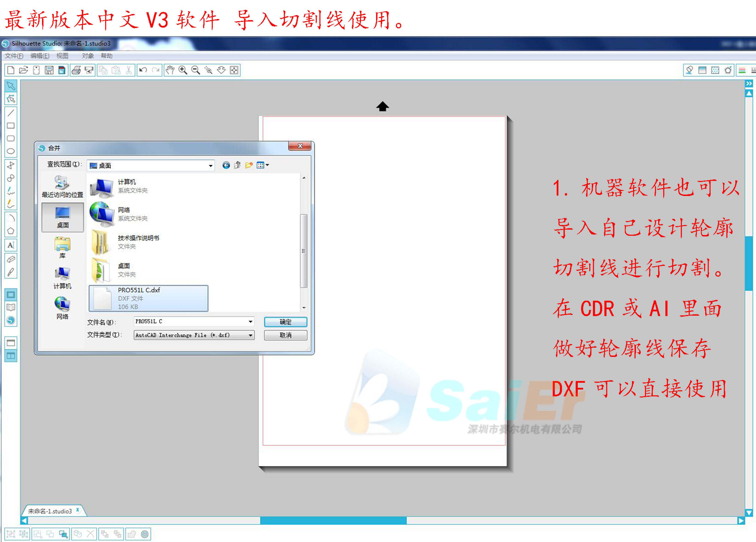Viewport: 756px width, 542px height.
Task: Click the Print icon in toolbar
Action: [76, 70]
